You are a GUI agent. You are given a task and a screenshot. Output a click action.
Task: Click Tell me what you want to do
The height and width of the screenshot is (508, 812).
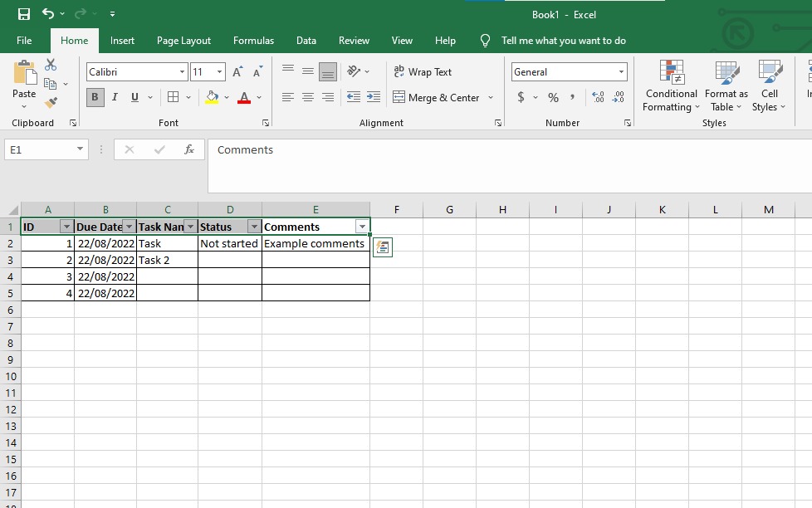563,41
